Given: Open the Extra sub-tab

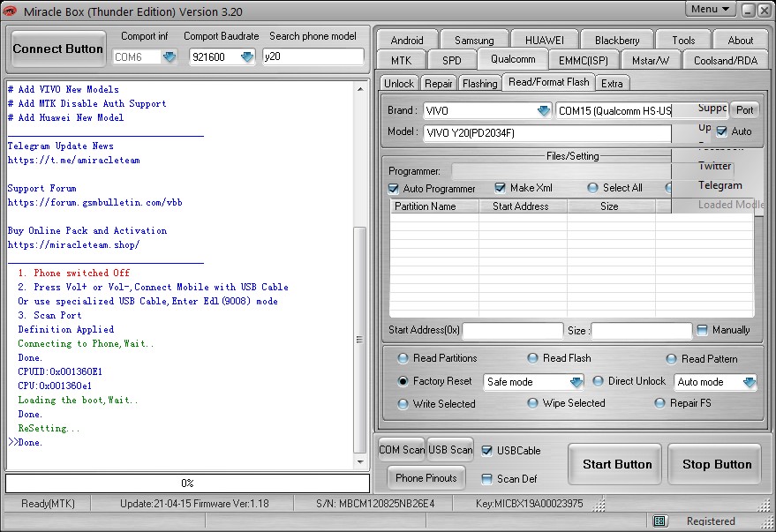Looking at the screenshot, I should click(612, 84).
